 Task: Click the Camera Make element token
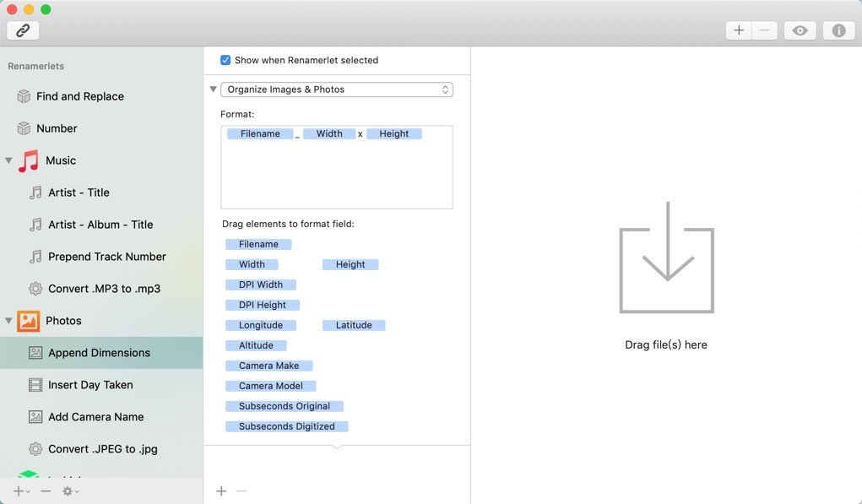(x=268, y=366)
